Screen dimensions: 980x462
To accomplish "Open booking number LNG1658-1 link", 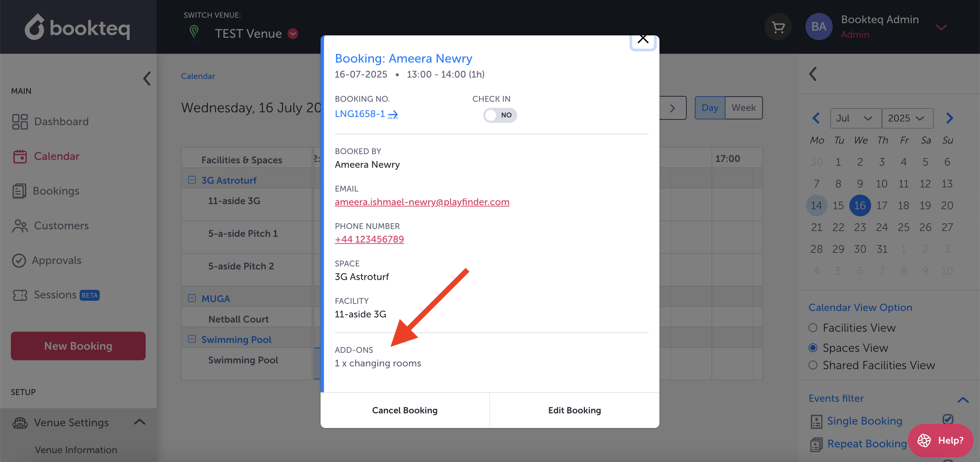I will click(x=366, y=114).
